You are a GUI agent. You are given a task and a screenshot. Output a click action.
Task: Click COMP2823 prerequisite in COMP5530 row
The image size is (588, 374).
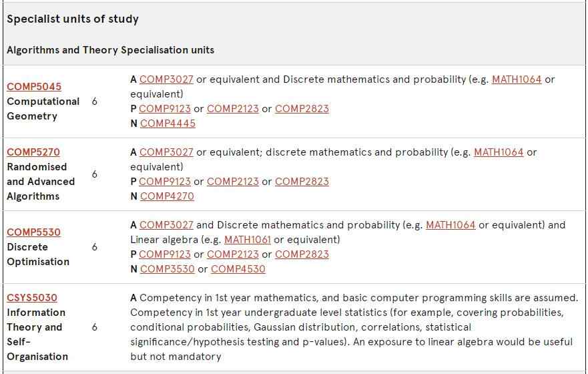point(302,254)
